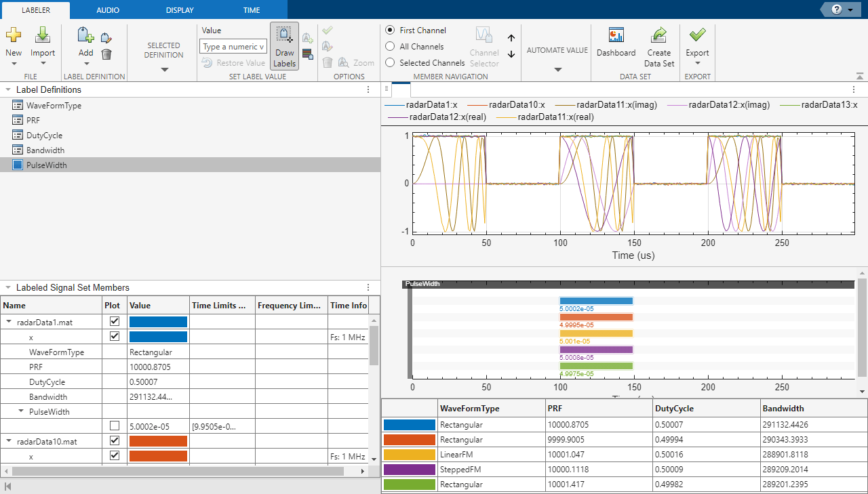
Task: Open the Channel Selector
Action: pos(484,46)
